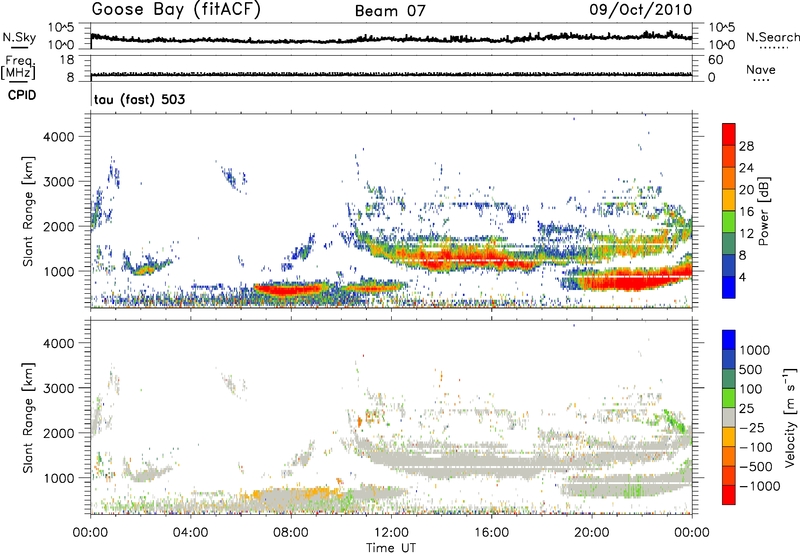Select the bright blue top segment of the velocity color bar
Image resolution: width=800 pixels, height=554 pixels.
(729, 340)
